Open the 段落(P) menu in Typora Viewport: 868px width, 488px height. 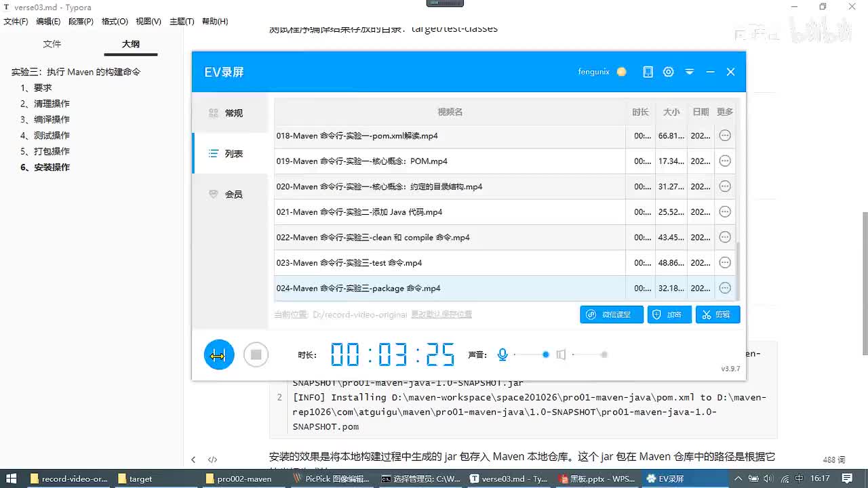[81, 22]
